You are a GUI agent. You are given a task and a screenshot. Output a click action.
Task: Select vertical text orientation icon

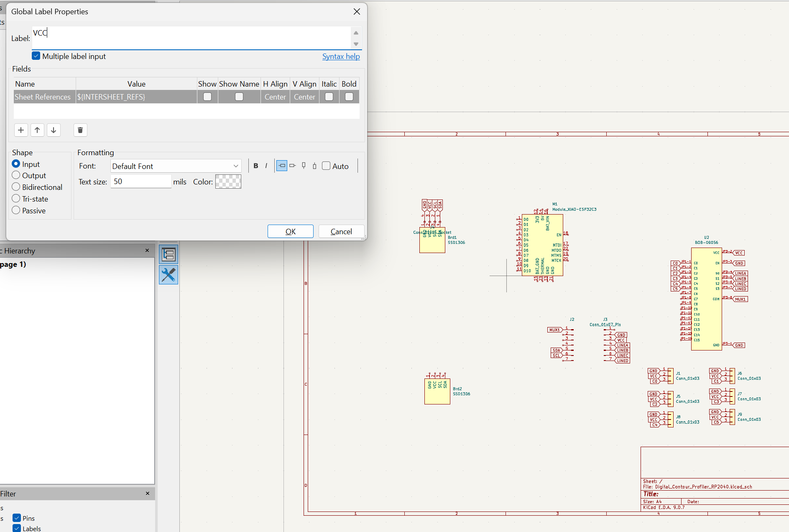(304, 166)
